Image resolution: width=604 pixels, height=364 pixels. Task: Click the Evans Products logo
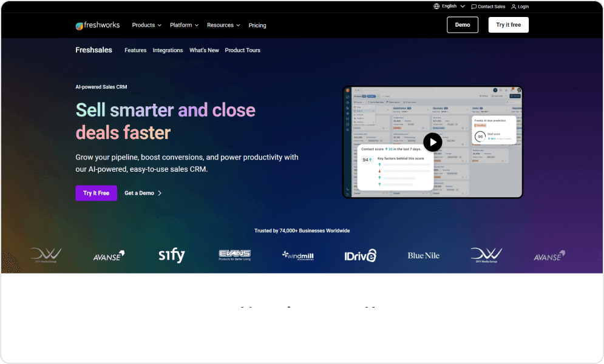pyautogui.click(x=234, y=255)
